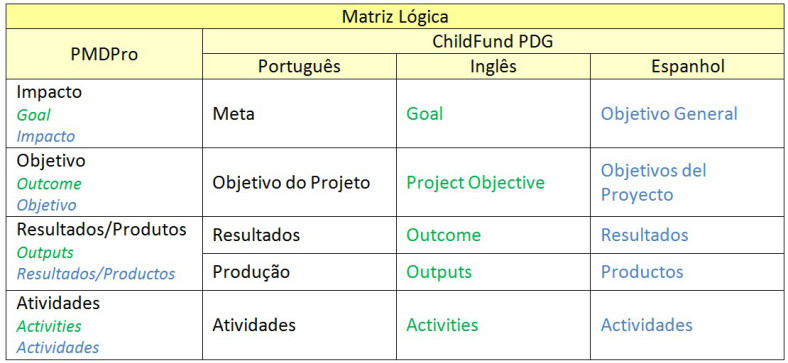Select the PMDPro header cell

click(105, 54)
